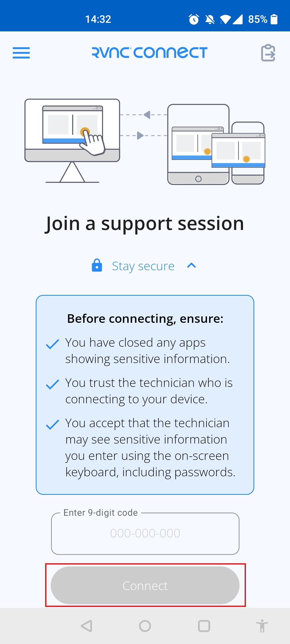Tap the blue lock icon
The image size is (290, 644).
[97, 265]
